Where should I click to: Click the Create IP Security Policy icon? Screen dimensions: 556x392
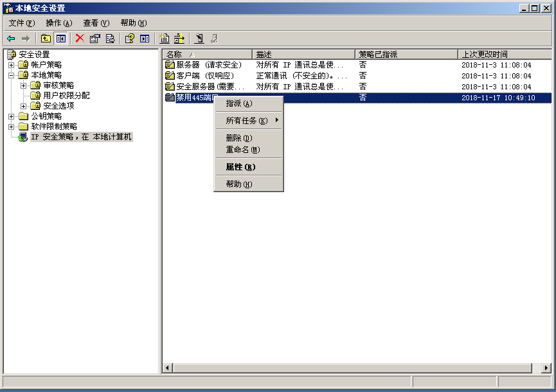[x=164, y=38]
